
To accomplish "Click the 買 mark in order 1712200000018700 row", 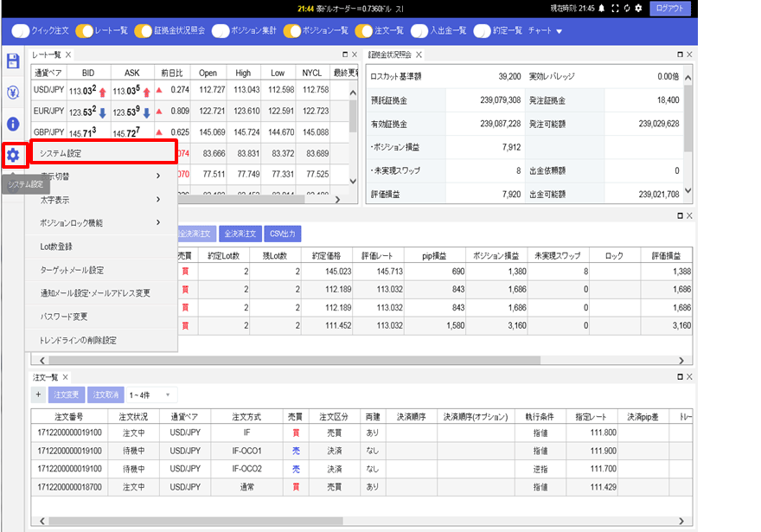I will pyautogui.click(x=296, y=487).
